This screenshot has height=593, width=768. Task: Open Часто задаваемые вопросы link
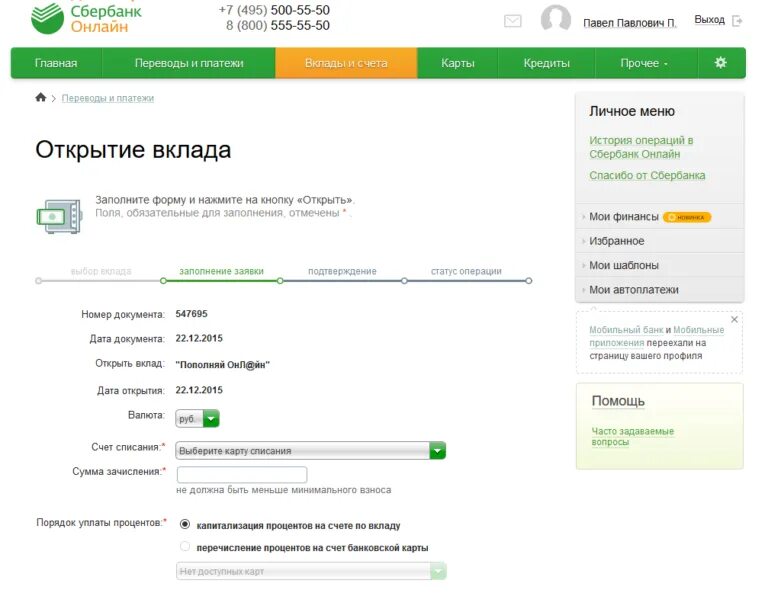633,436
